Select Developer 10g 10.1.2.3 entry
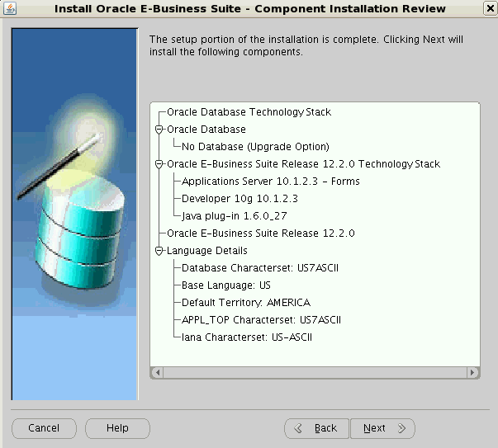 pyautogui.click(x=240, y=199)
